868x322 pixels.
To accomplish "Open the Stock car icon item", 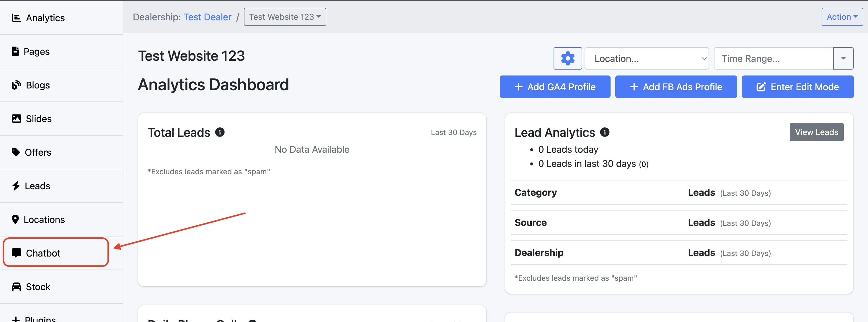I will click(x=38, y=286).
